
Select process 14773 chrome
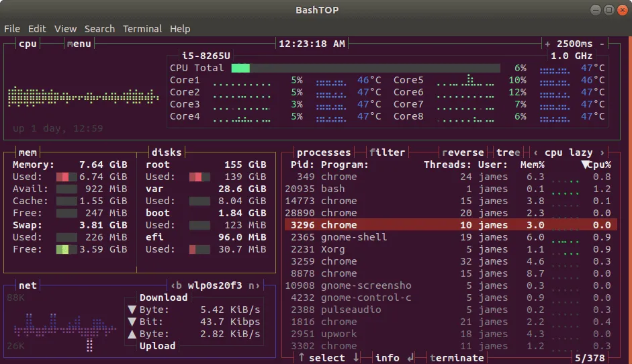[x=451, y=201]
